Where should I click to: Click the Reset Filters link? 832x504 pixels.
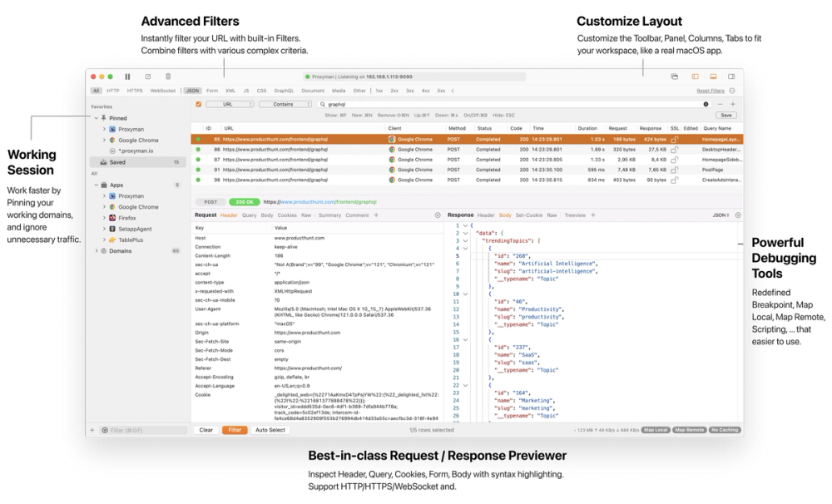(x=710, y=91)
